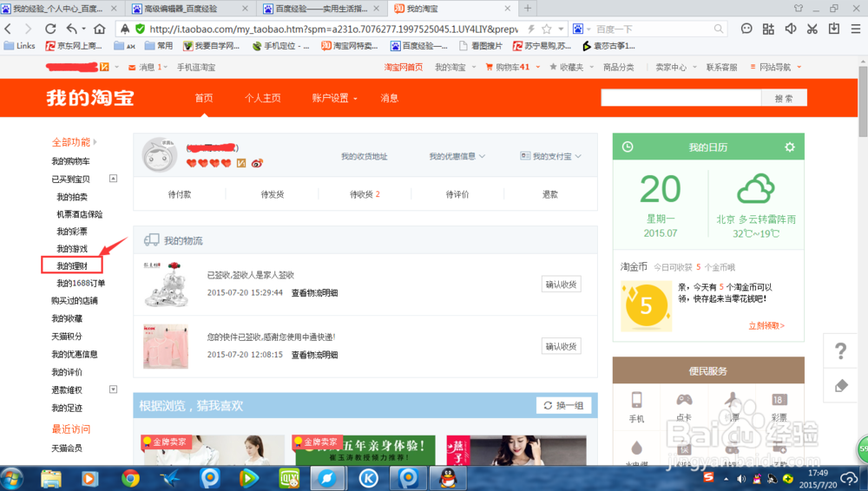This screenshot has width=868, height=491.
Task: Click 确认收货 for 12:08:15 shipment
Action: coord(561,346)
